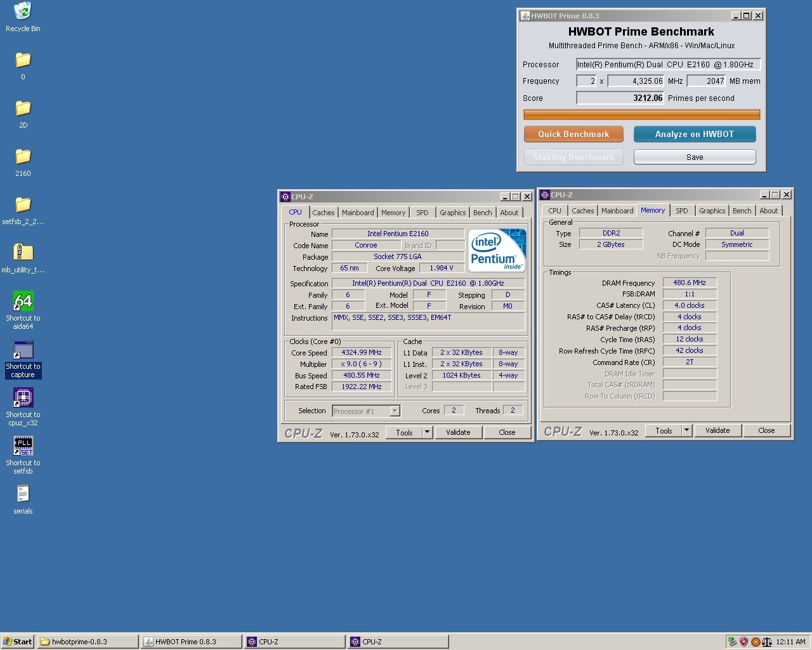This screenshot has height=650, width=812.
Task: Open About tab in left CPU-Z window
Action: 509,213
